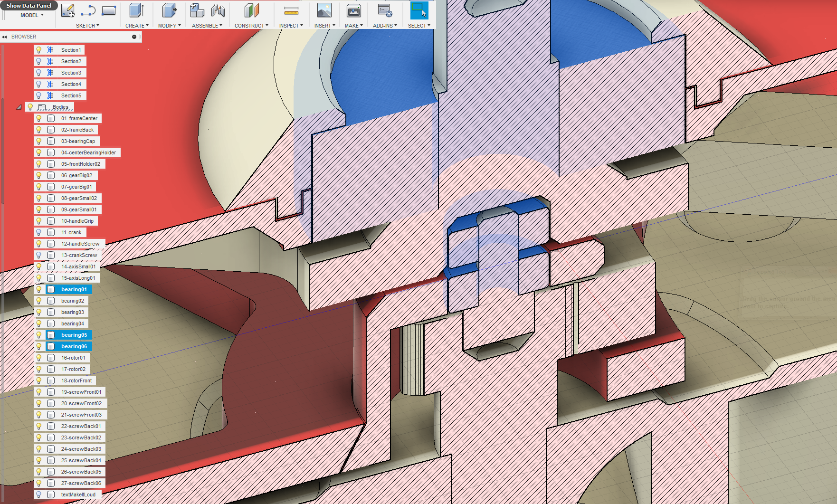This screenshot has width=837, height=504.
Task: Open the CONSTRUCT dropdown menu
Action: click(x=251, y=26)
